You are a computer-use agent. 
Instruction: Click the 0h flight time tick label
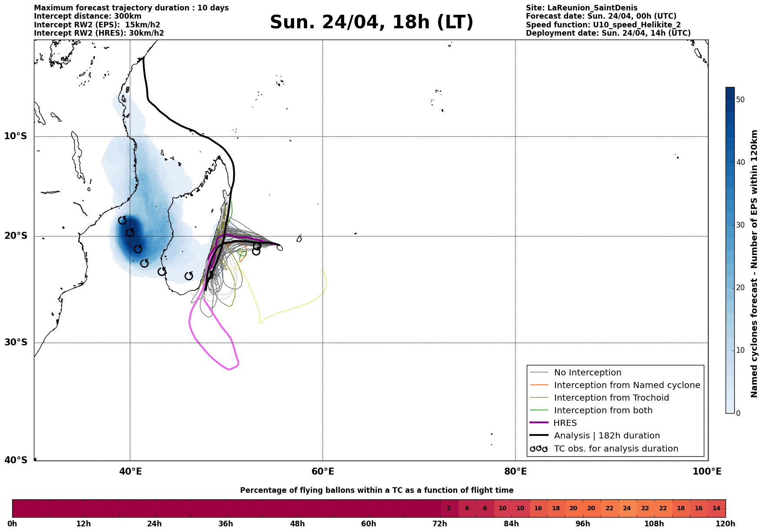click(12, 524)
